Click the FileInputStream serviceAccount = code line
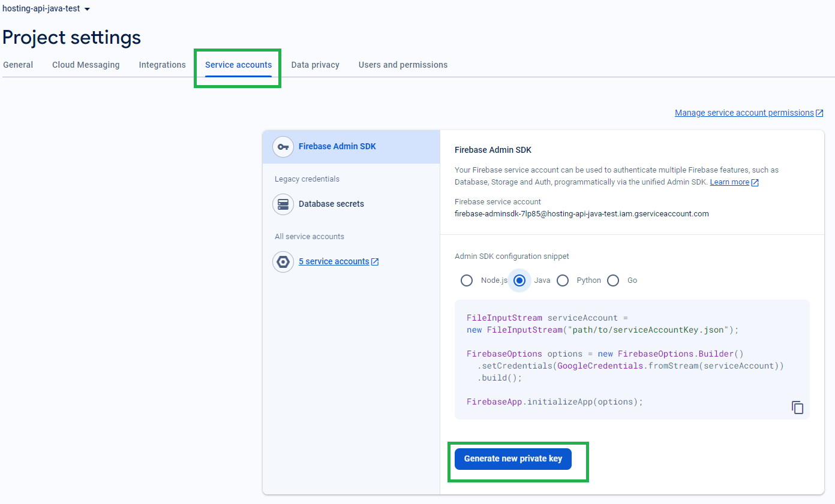The image size is (835, 504). point(547,318)
